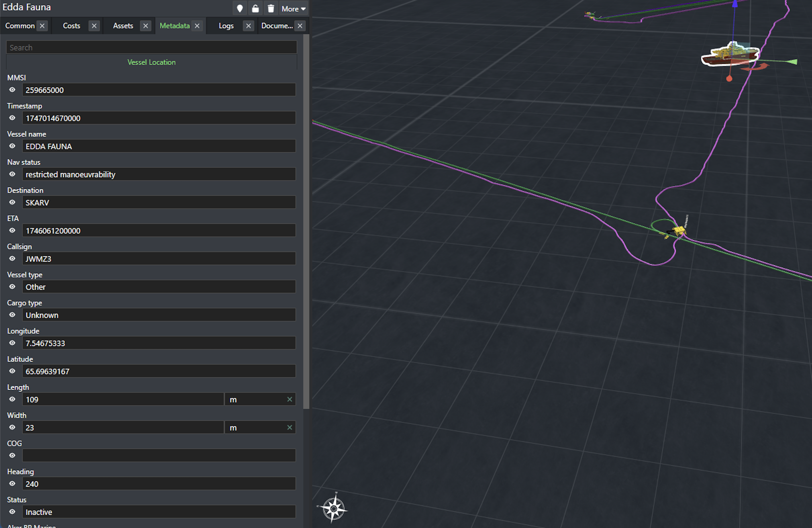
Task: Close the Costs tab
Action: pos(94,26)
